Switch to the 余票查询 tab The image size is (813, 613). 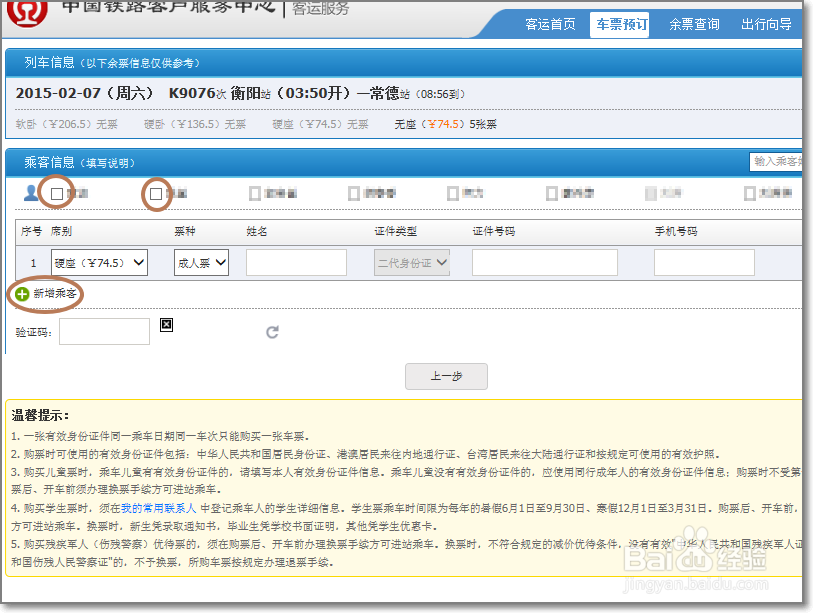[694, 23]
